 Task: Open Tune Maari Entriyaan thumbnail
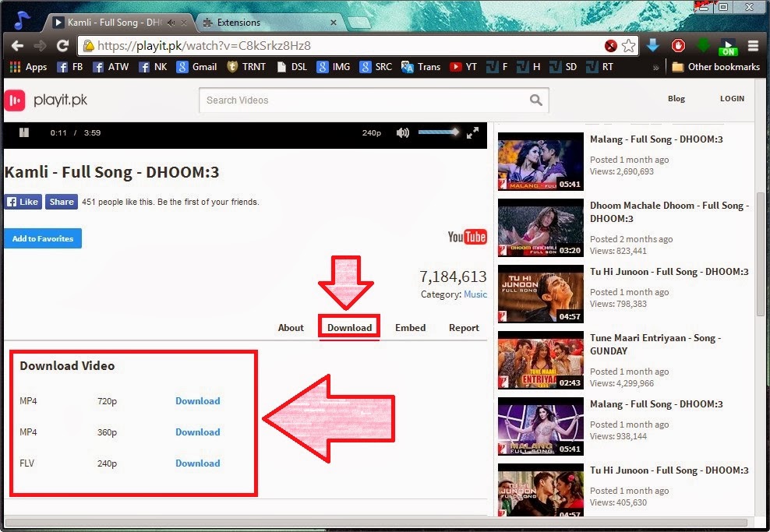click(x=541, y=360)
